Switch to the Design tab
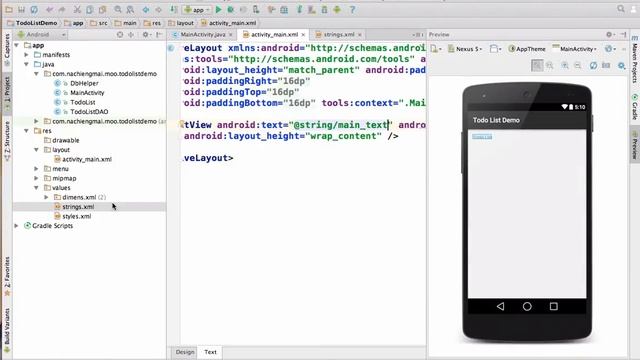This screenshot has width=640, height=360. (x=185, y=352)
